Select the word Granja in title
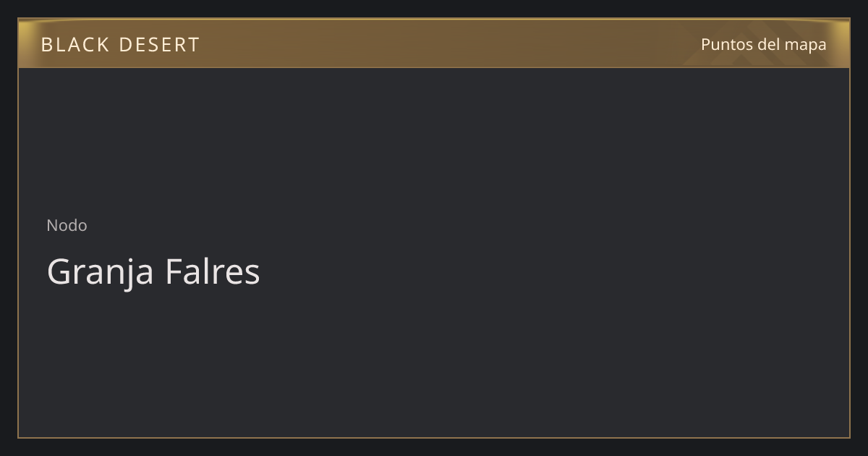The width and height of the screenshot is (868, 456). pyautogui.click(x=101, y=272)
